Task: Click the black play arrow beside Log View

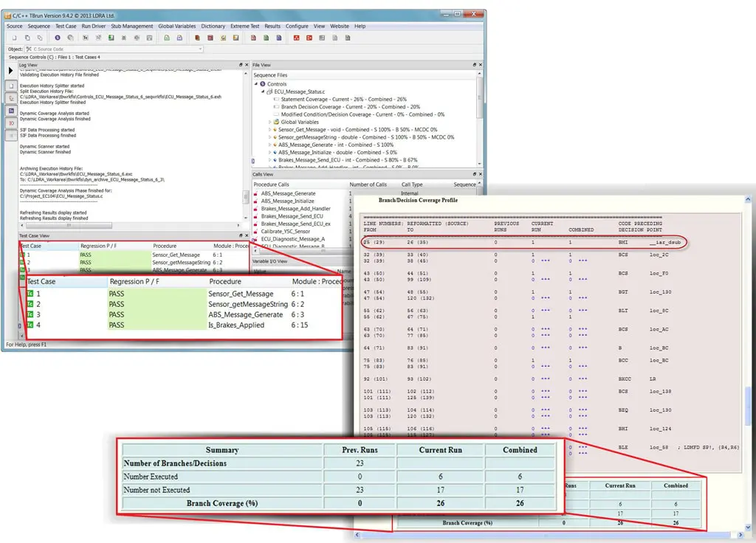Action: click(x=11, y=70)
